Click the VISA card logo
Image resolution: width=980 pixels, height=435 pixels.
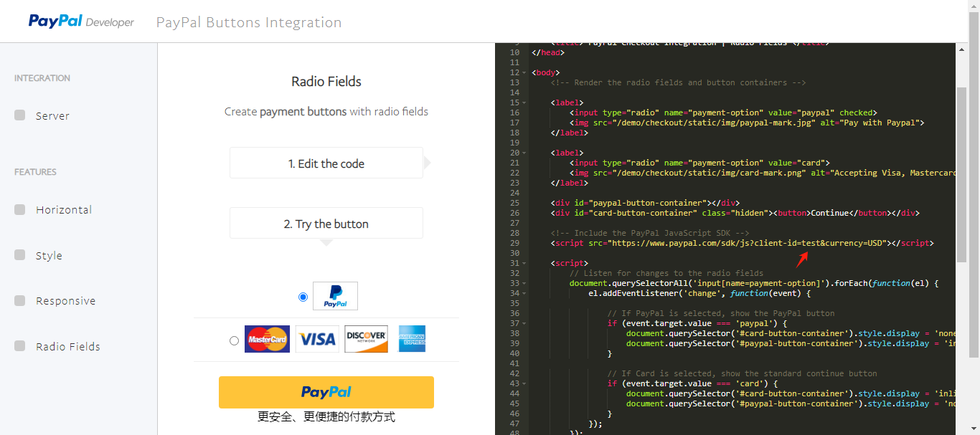(x=317, y=339)
